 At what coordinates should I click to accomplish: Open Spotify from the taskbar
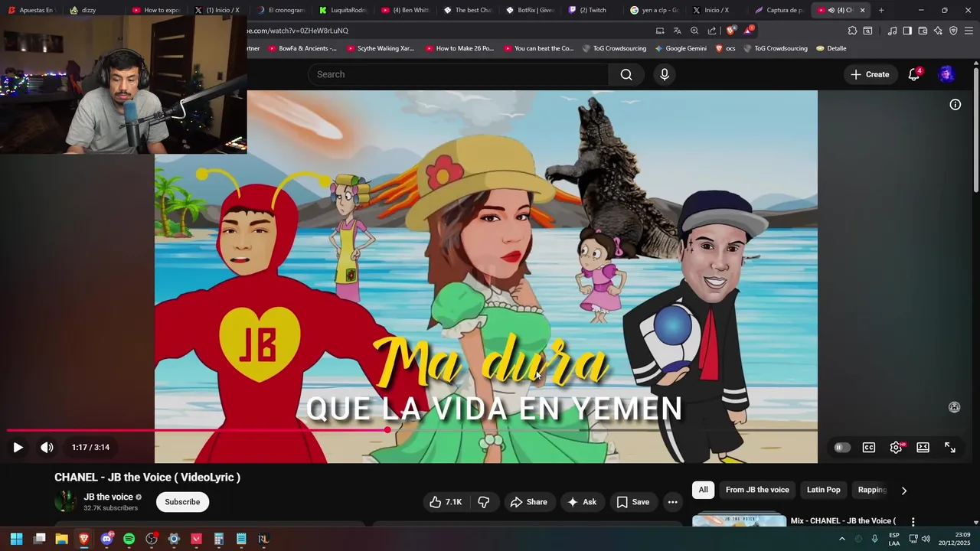pos(129,539)
